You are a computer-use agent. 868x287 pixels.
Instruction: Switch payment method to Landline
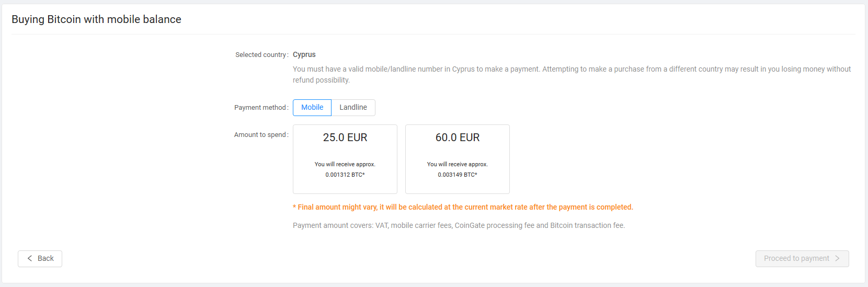[353, 108]
